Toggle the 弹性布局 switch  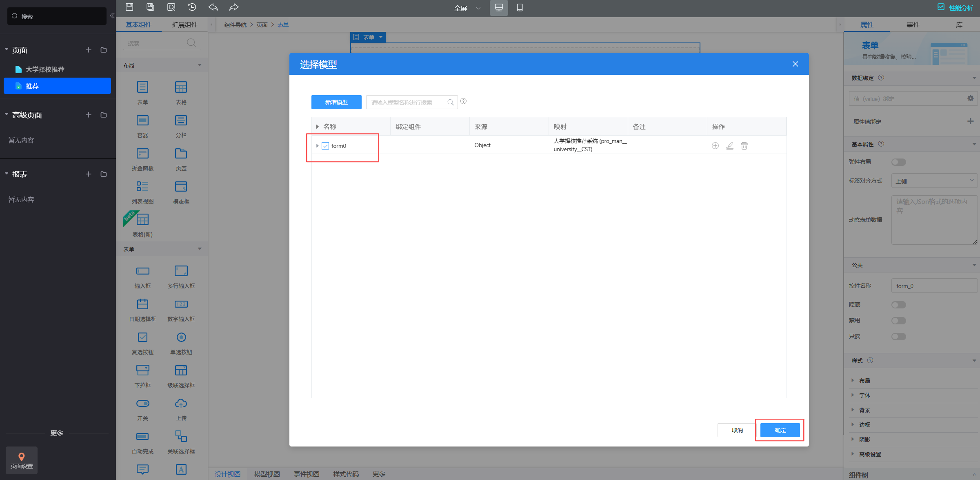[898, 162]
